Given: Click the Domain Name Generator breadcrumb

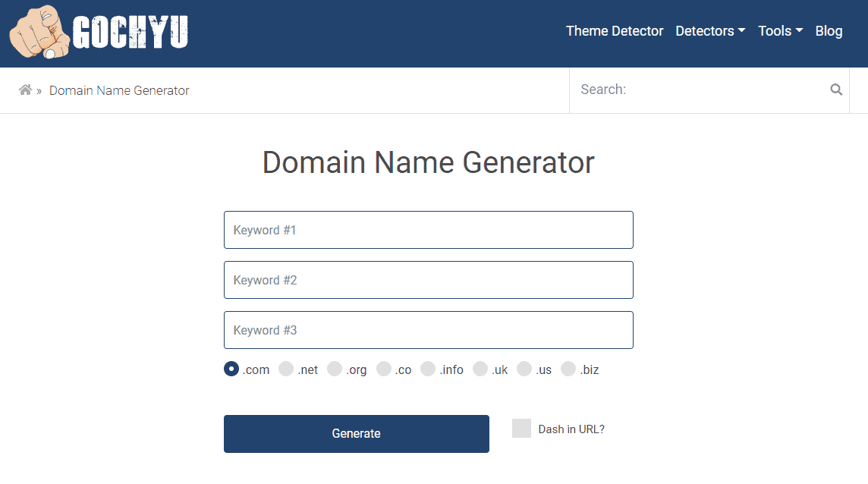Looking at the screenshot, I should [x=119, y=90].
